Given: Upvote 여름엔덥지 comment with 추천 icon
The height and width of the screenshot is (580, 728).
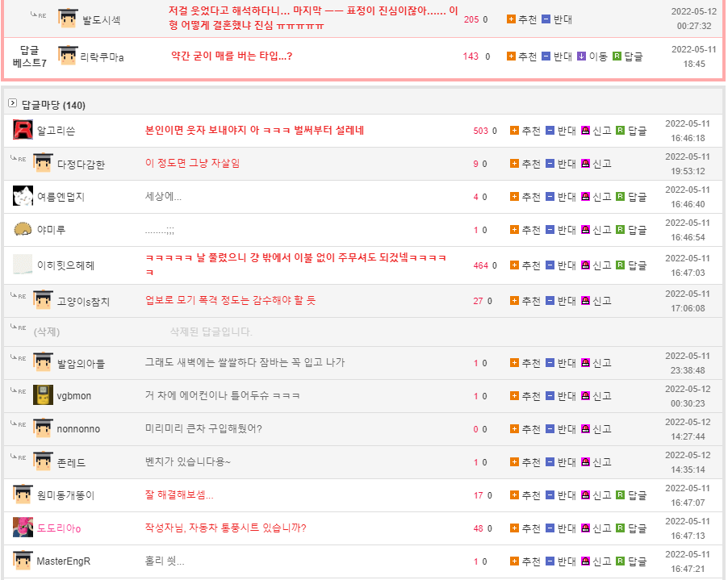Looking at the screenshot, I should click(x=514, y=196).
